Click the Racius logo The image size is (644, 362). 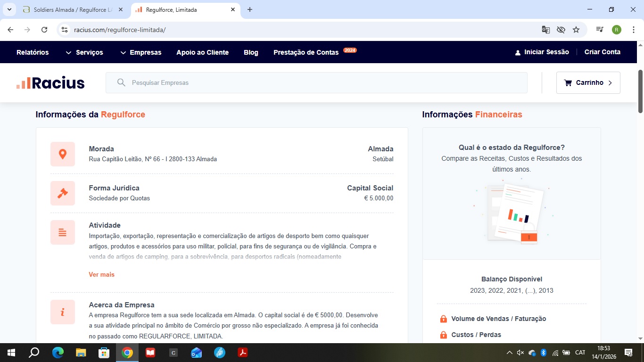(x=50, y=83)
